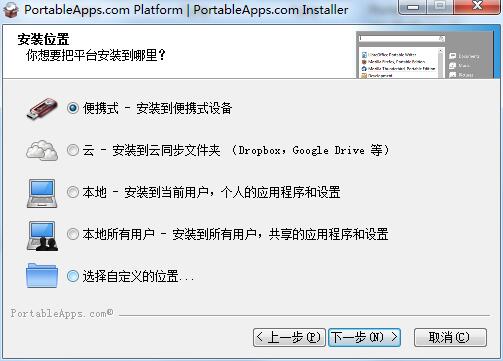Click the platform preview thumbnail in the header
Screen dimensions: 503x361
tap(425, 55)
